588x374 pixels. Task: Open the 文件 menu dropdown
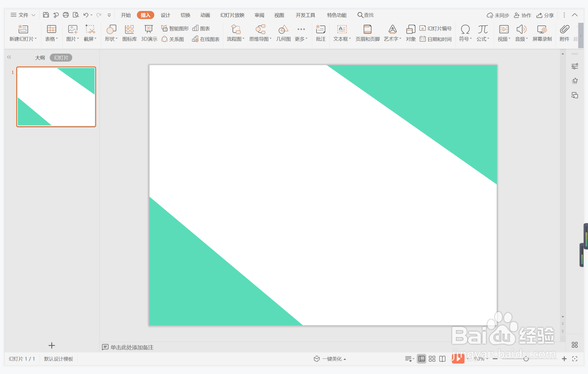pos(23,15)
